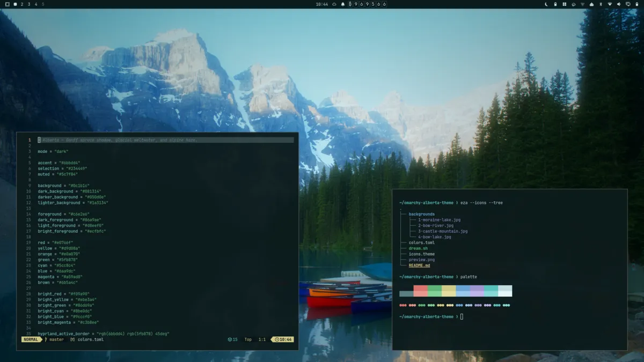Image resolution: width=644 pixels, height=362 pixels.
Task: Select the backgrounds folder in terminal tree
Action: pyautogui.click(x=422, y=214)
